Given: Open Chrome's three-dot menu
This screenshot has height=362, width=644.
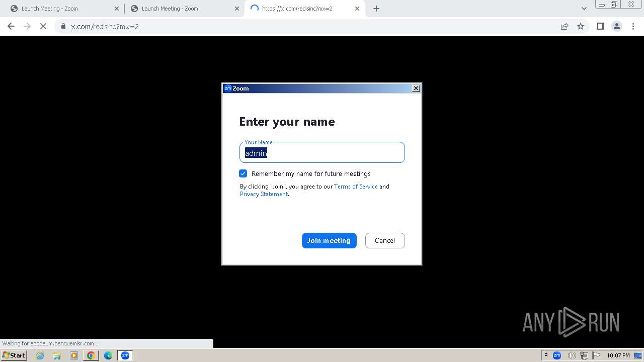Looking at the screenshot, I should coord(633,26).
